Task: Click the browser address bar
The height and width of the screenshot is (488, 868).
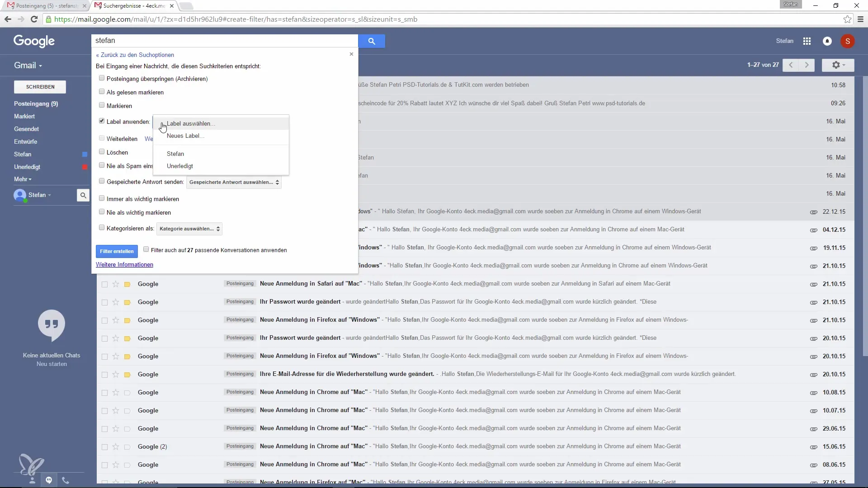Action: 443,19
